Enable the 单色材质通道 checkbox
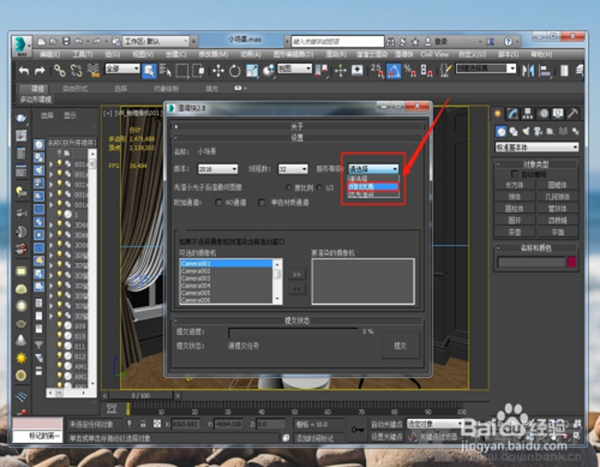The image size is (600, 467). click(x=259, y=202)
